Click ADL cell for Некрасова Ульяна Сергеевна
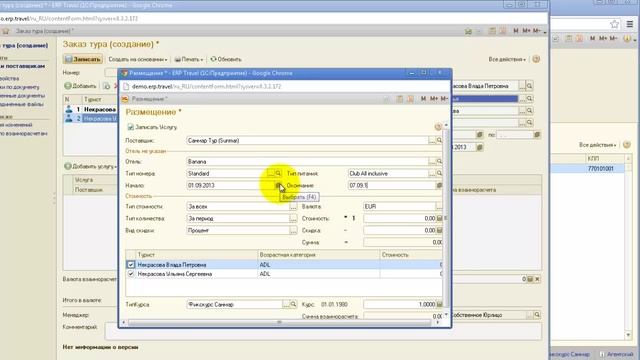This screenshot has height=360, width=640. [x=319, y=274]
